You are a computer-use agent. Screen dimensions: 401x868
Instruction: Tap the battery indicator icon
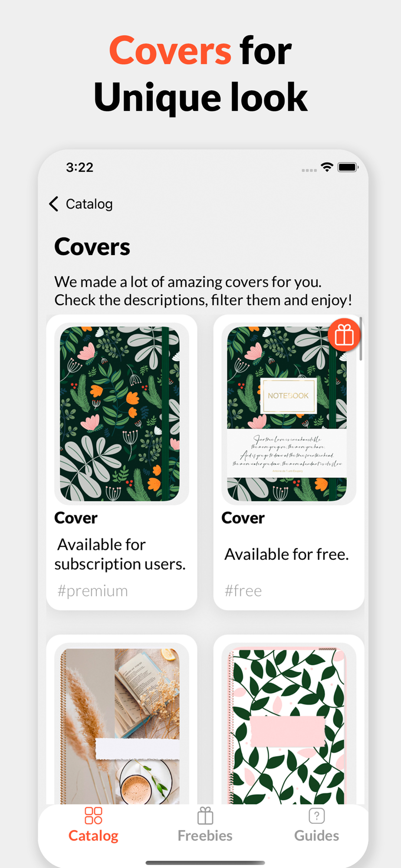[x=348, y=167]
